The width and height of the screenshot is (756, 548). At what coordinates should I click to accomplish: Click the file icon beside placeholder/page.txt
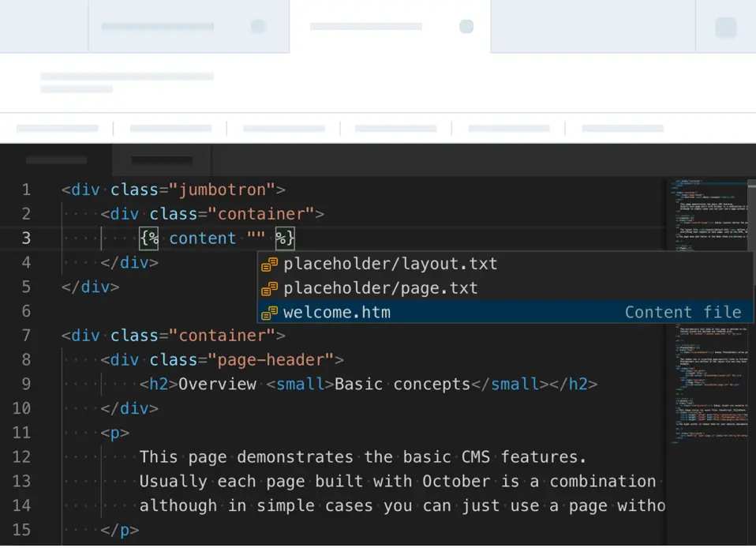pos(270,287)
